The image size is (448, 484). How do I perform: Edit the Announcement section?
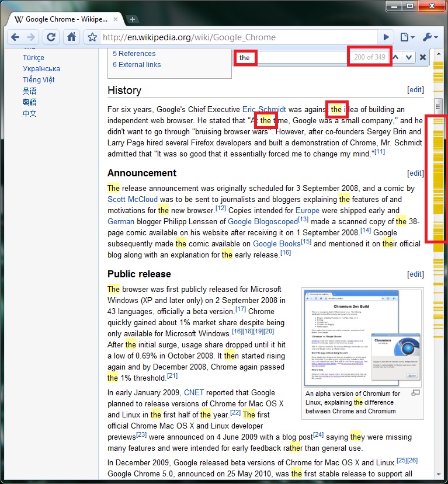point(415,173)
